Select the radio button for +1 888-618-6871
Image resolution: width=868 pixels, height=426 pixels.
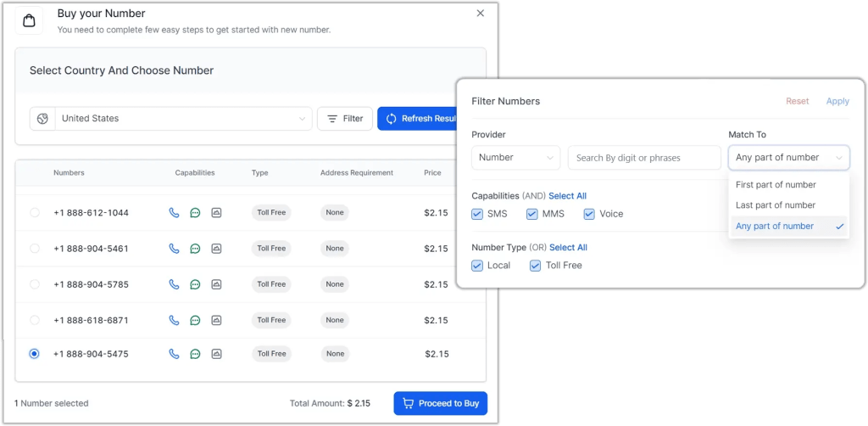pos(35,320)
